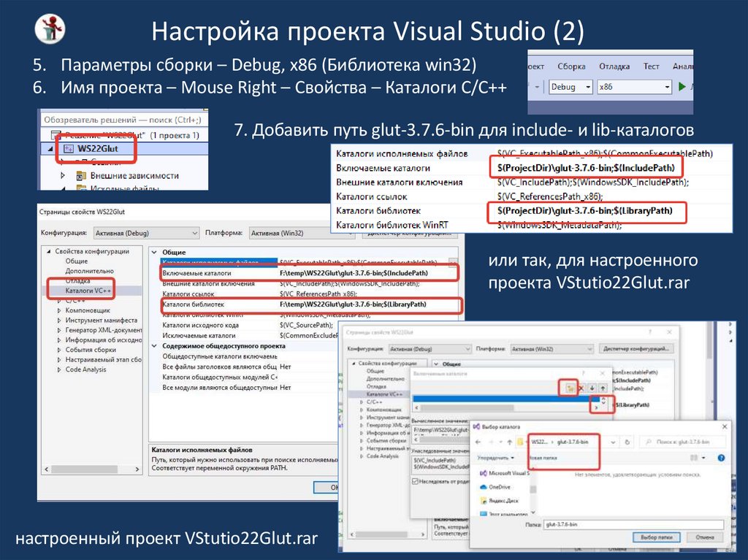748x560 pixels.
Task: Click the move line up arrow icon
Action: 603,388
